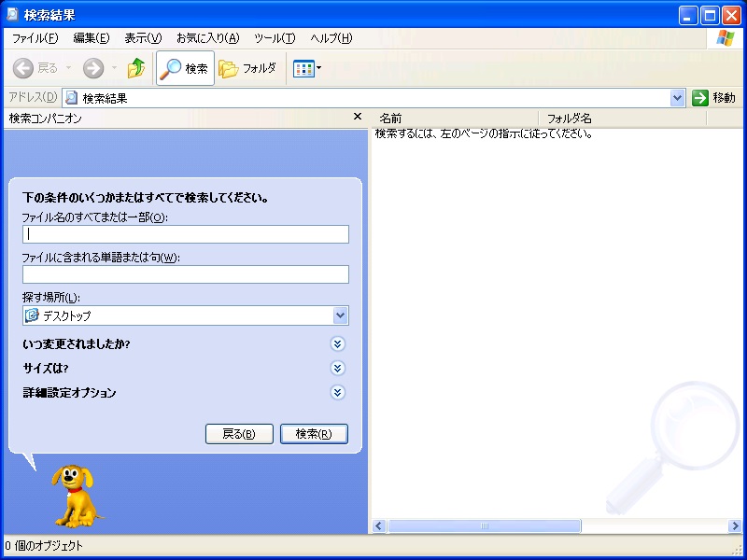Open the address bar dropdown arrow
Viewport: 747px width, 560px height.
[678, 98]
